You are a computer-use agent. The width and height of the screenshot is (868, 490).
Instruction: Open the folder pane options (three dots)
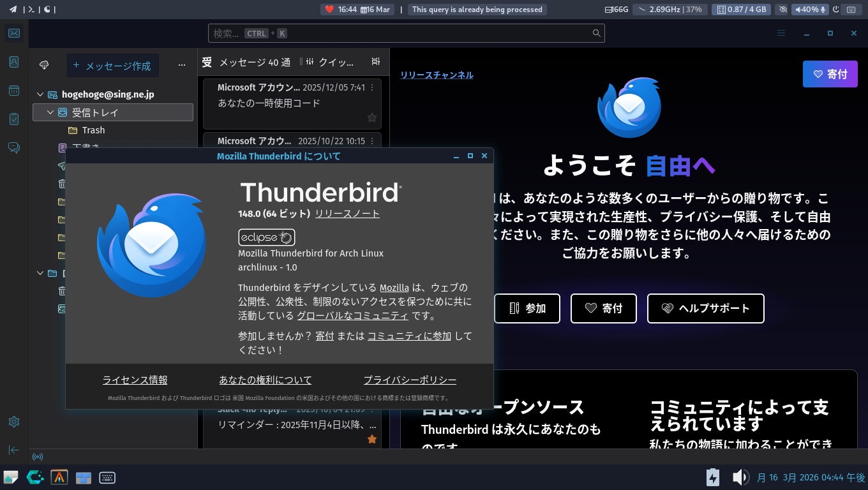point(182,65)
